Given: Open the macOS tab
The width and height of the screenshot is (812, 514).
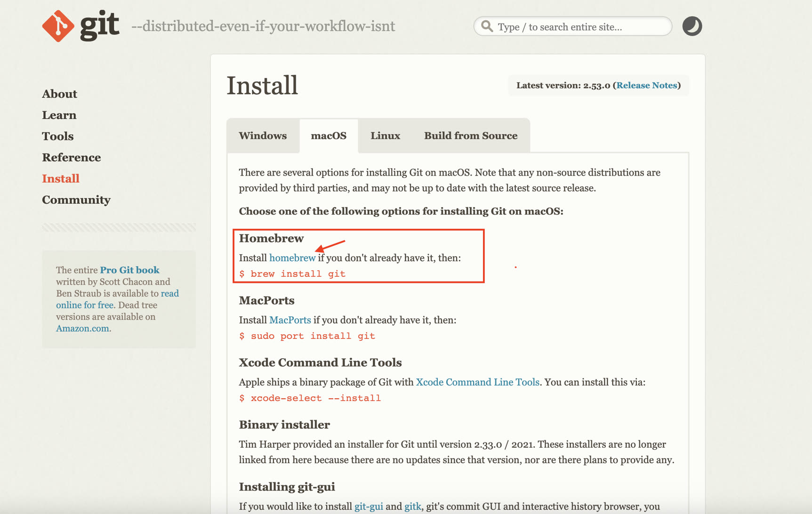Looking at the screenshot, I should click(x=329, y=136).
